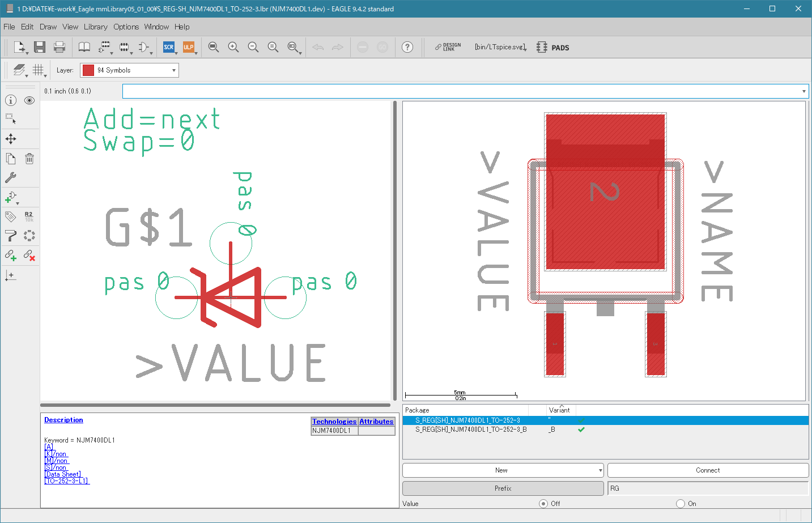Select the Value R2 10k tool
The height and width of the screenshot is (523, 812).
click(29, 216)
